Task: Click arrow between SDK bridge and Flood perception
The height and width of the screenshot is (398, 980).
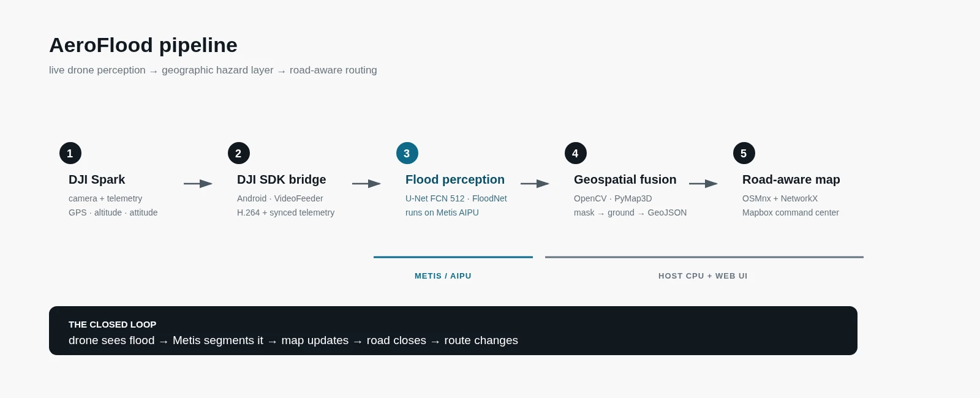Action: pos(366,184)
